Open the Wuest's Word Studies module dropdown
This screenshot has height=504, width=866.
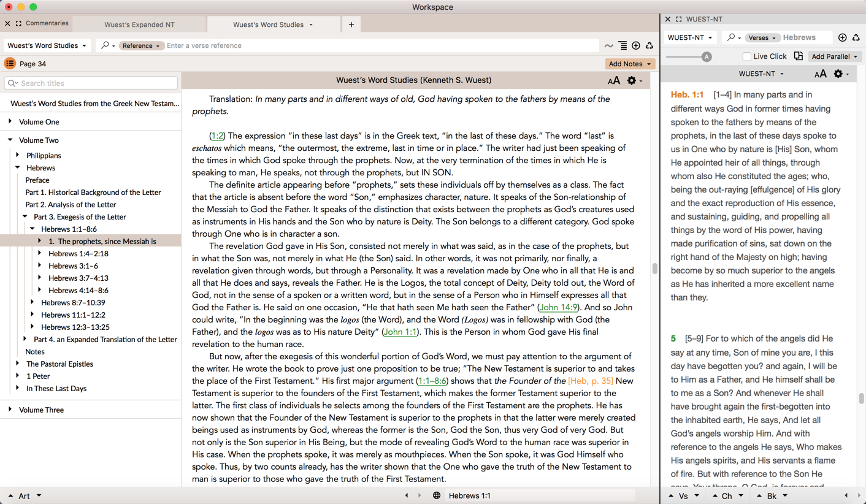click(x=48, y=45)
